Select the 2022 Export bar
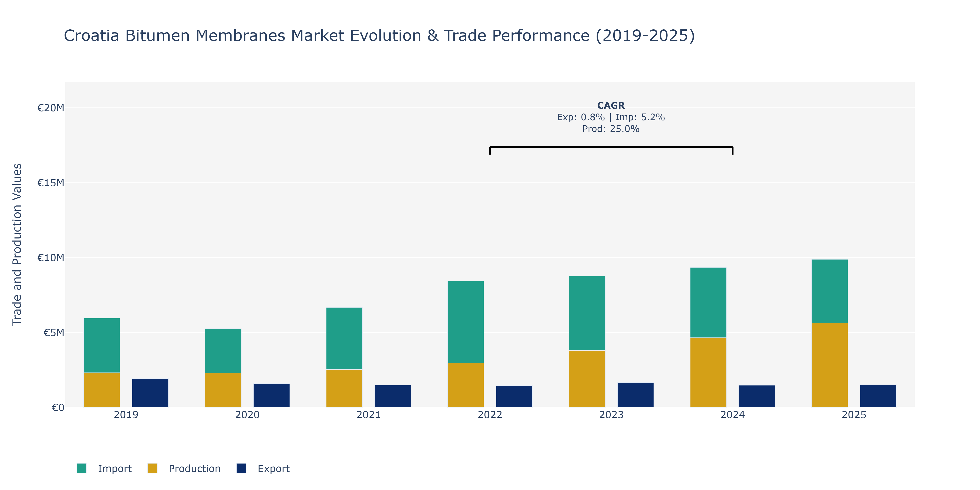Image resolution: width=980 pixels, height=490 pixels. 514,397
